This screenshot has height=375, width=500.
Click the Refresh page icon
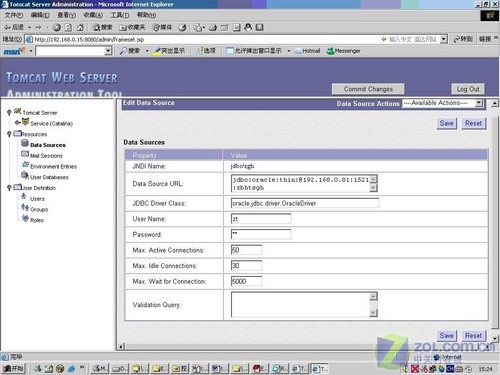coord(68,27)
